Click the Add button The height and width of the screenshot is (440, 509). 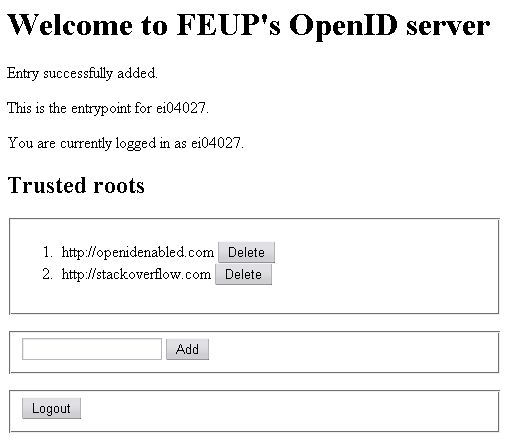(x=187, y=349)
